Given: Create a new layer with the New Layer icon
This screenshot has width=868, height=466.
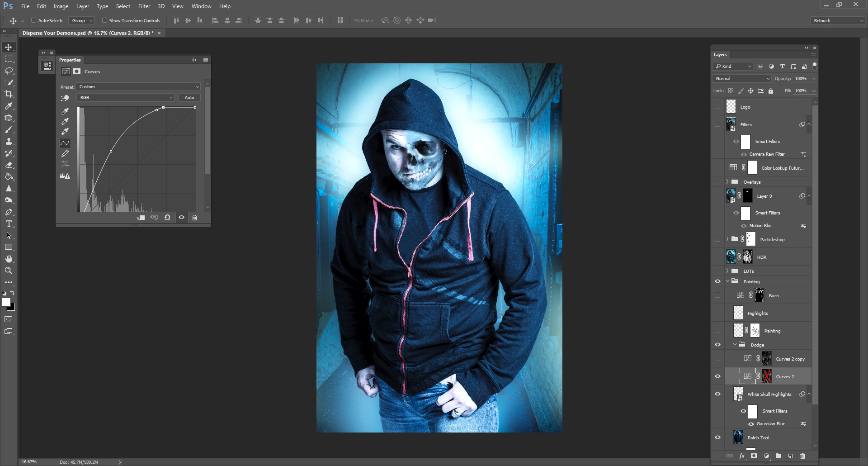Looking at the screenshot, I should coord(790,456).
